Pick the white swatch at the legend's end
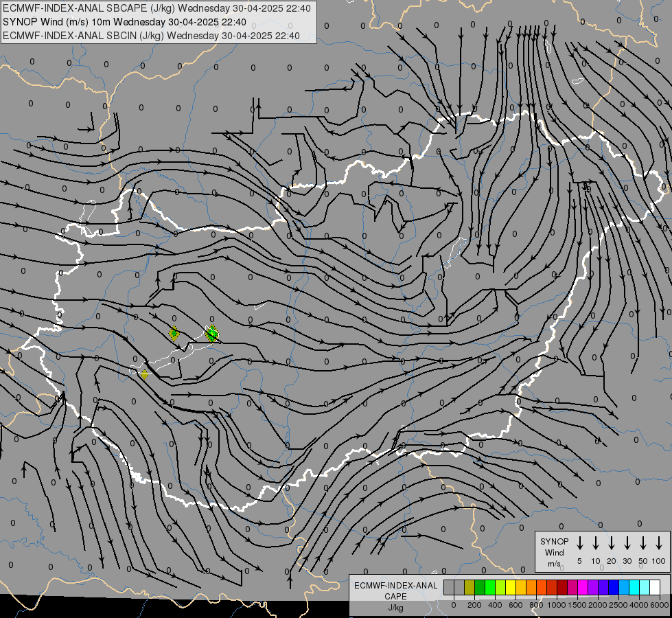Image resolution: width=672 pixels, height=618 pixels. click(x=655, y=588)
